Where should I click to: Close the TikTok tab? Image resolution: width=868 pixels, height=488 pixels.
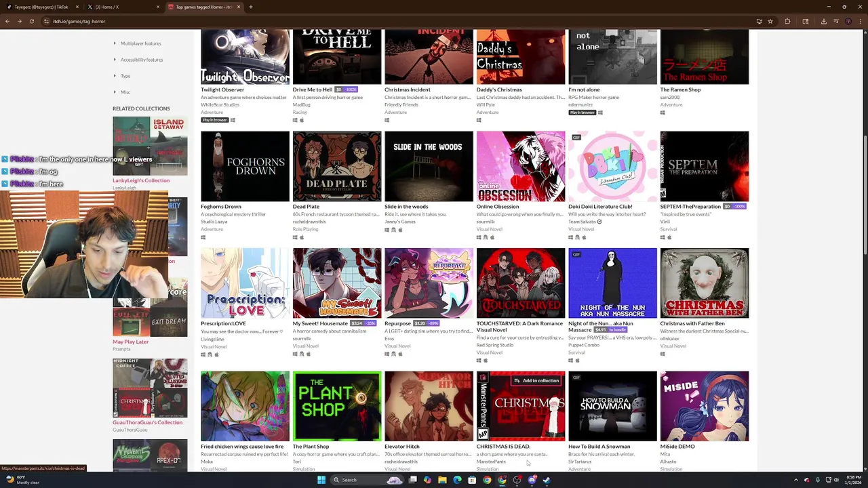pyautogui.click(x=77, y=7)
